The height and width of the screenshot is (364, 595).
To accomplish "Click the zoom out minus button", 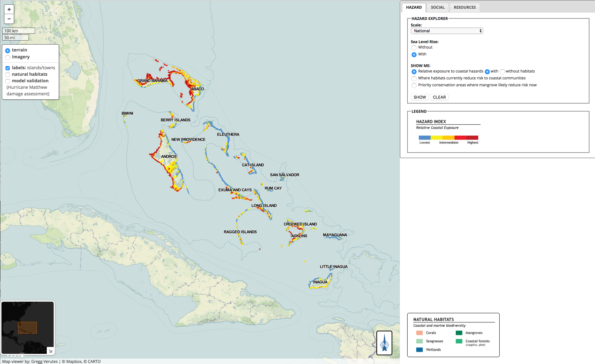I will coord(9,19).
